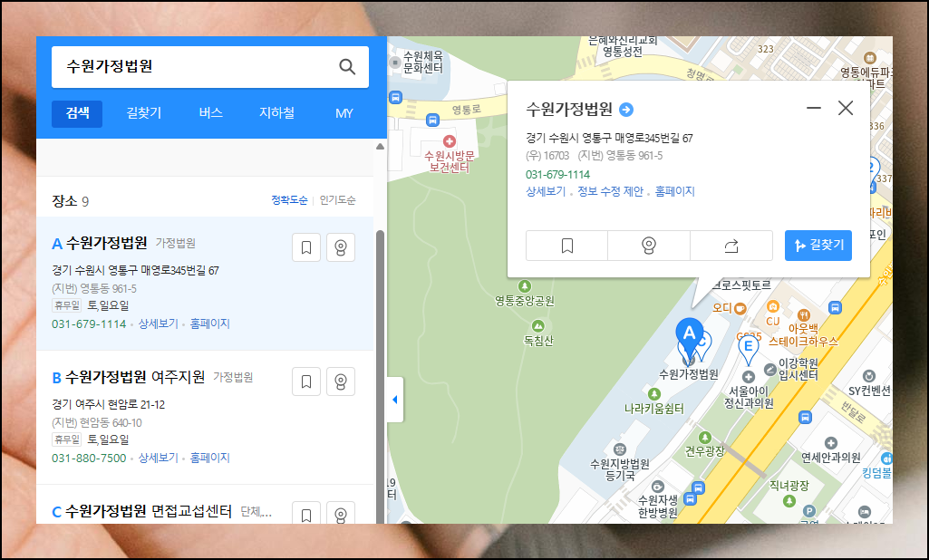The height and width of the screenshot is (560, 929).
Task: Click 수원지방법원 등기국 map icon
Action: (620, 449)
